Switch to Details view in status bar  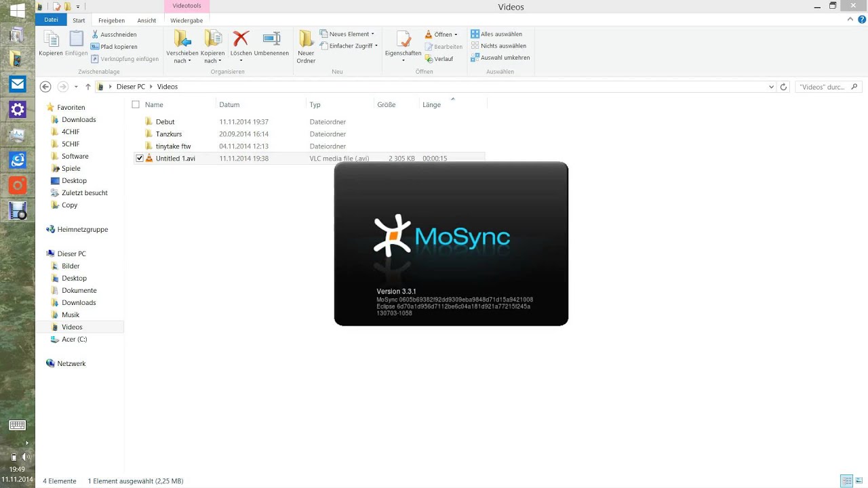coord(847,481)
